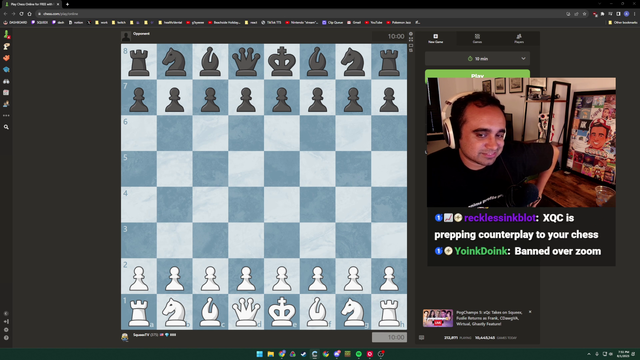Go back with the browser back arrow
This screenshot has height=360, width=640.
5,14
